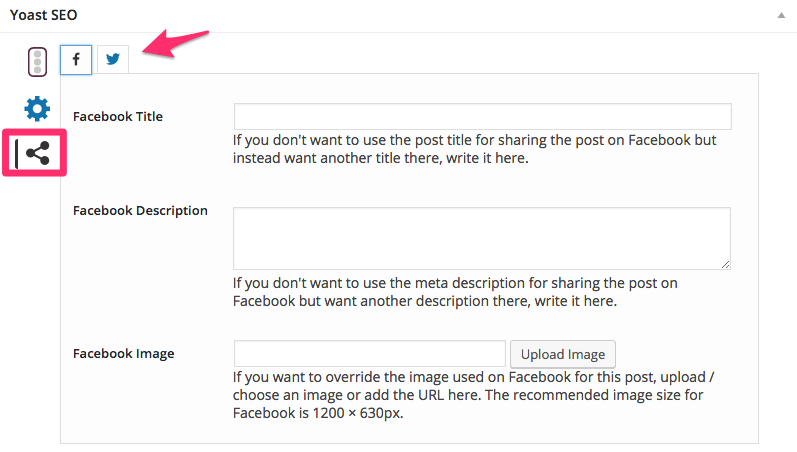
Task: Grab the Facebook Description textarea resize handle
Action: tap(725, 264)
